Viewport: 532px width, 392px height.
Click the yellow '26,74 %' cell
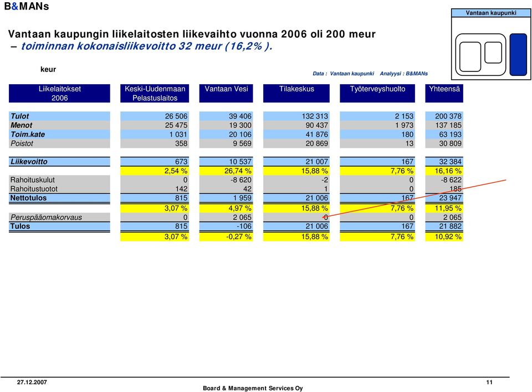(226, 171)
